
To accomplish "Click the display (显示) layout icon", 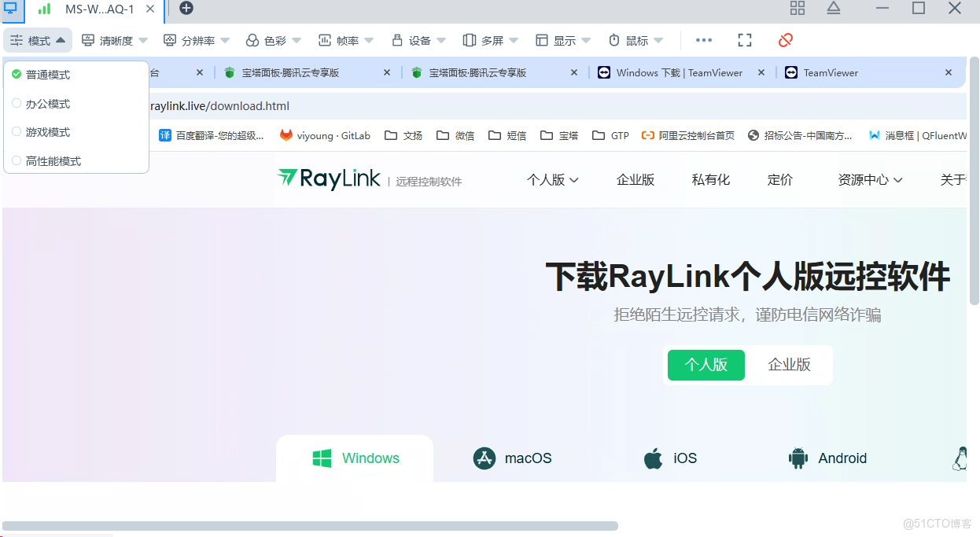I will coord(542,40).
